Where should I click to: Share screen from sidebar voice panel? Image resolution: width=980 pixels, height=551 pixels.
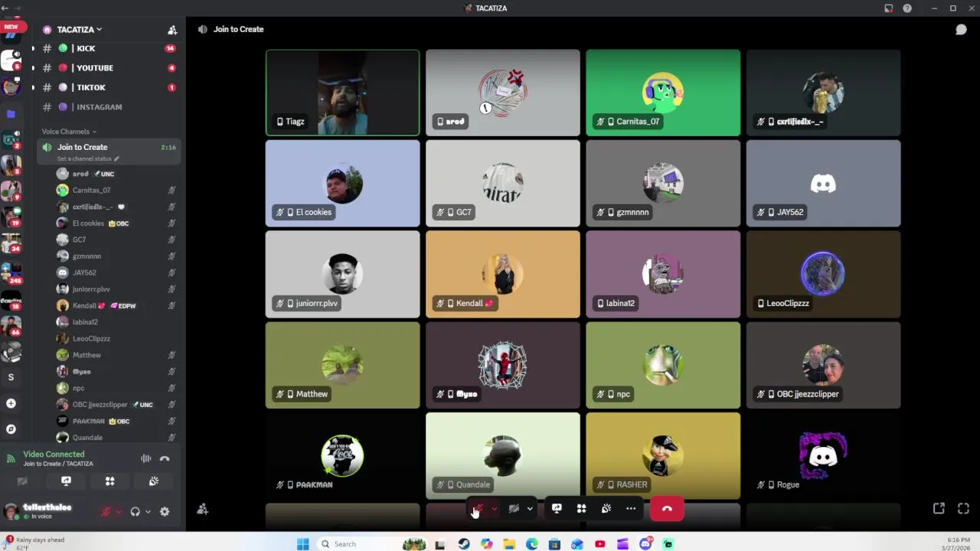pyautogui.click(x=66, y=481)
